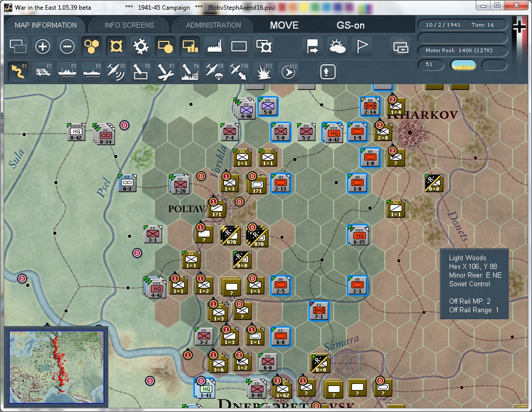Screen dimensions: 532x412
Task: Click the field showing 51
Action: 431,64
